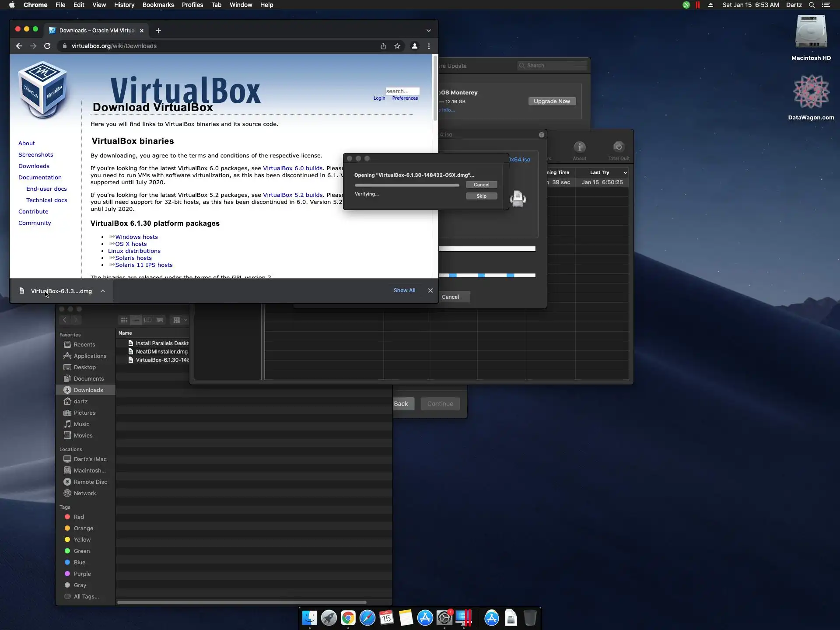The height and width of the screenshot is (630, 840).
Task: Click the Chrome reload page icon
Action: (x=47, y=46)
